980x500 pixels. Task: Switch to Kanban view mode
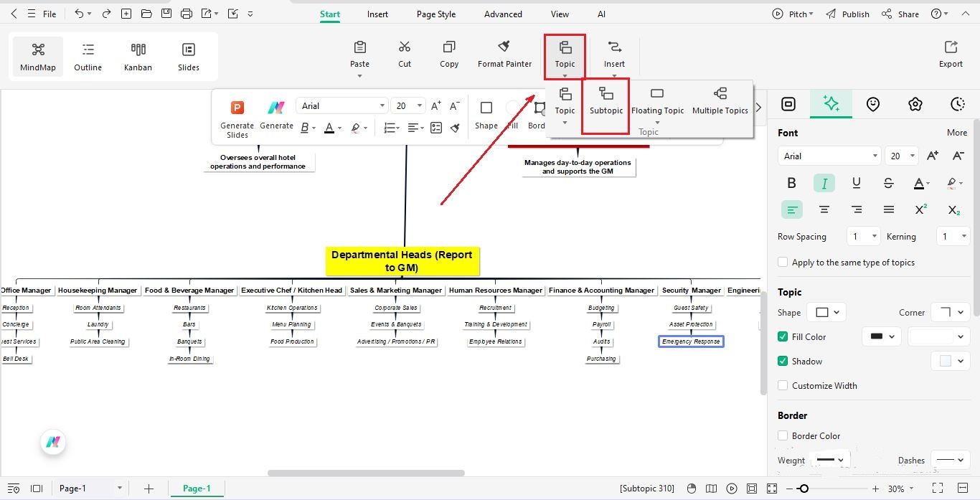138,56
